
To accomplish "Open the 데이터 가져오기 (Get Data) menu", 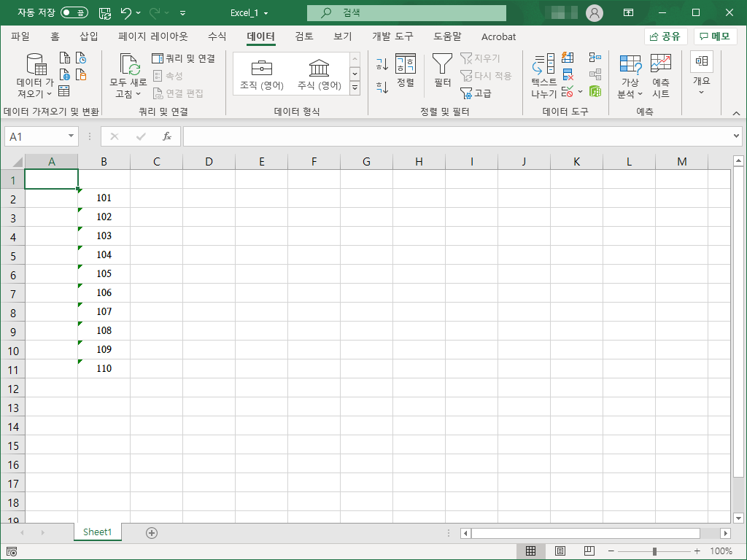I will [35, 75].
